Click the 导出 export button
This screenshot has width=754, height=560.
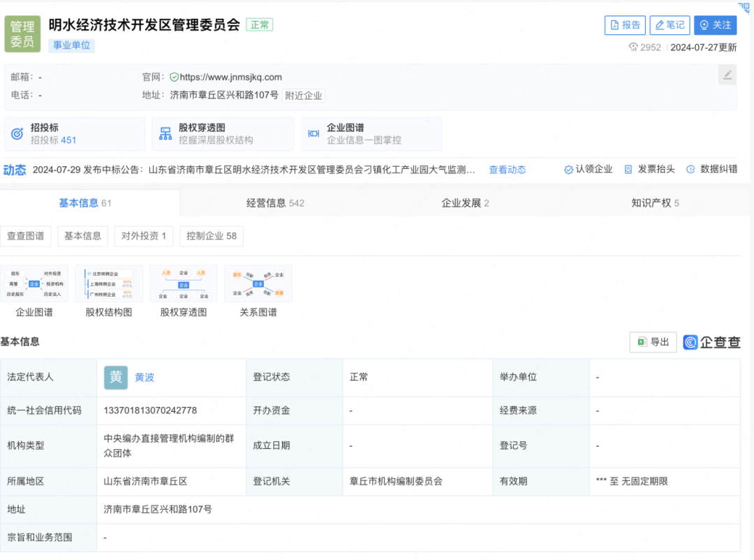(x=653, y=342)
